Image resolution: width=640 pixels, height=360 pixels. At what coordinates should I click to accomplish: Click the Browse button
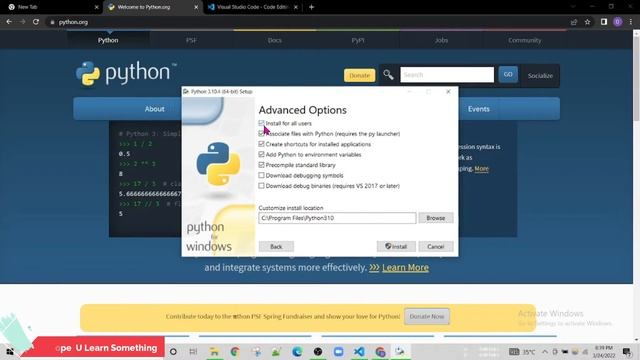pos(436,218)
